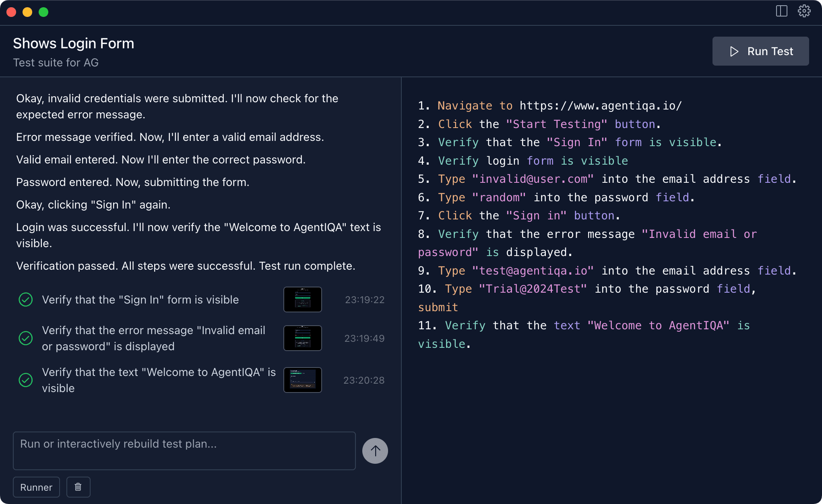Open thumbnail of Sign In form verification
Image resolution: width=822 pixels, height=504 pixels.
click(x=302, y=300)
